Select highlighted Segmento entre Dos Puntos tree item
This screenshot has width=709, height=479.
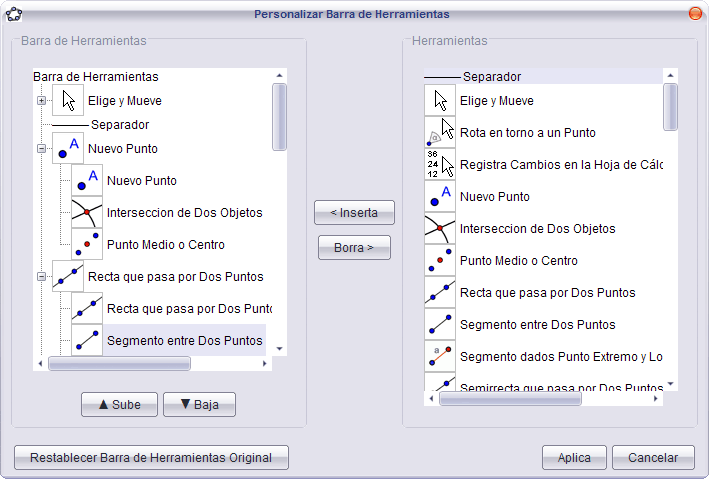coord(184,341)
